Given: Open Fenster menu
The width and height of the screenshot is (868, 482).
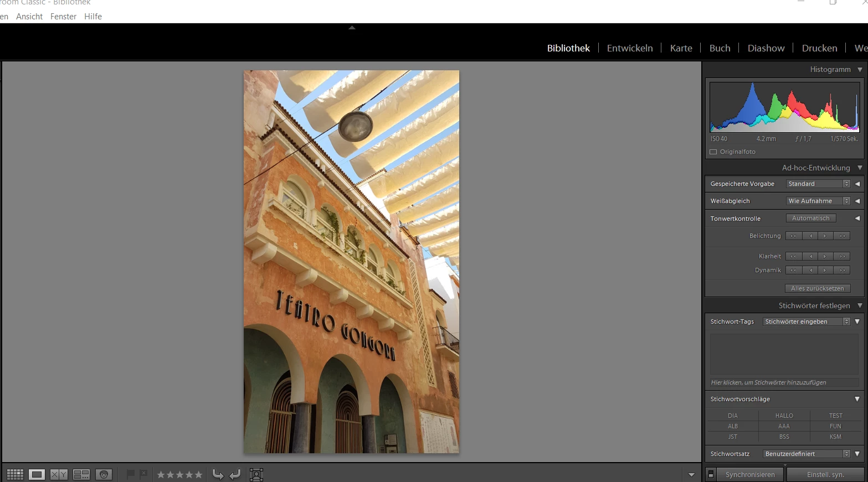Looking at the screenshot, I should pyautogui.click(x=63, y=17).
